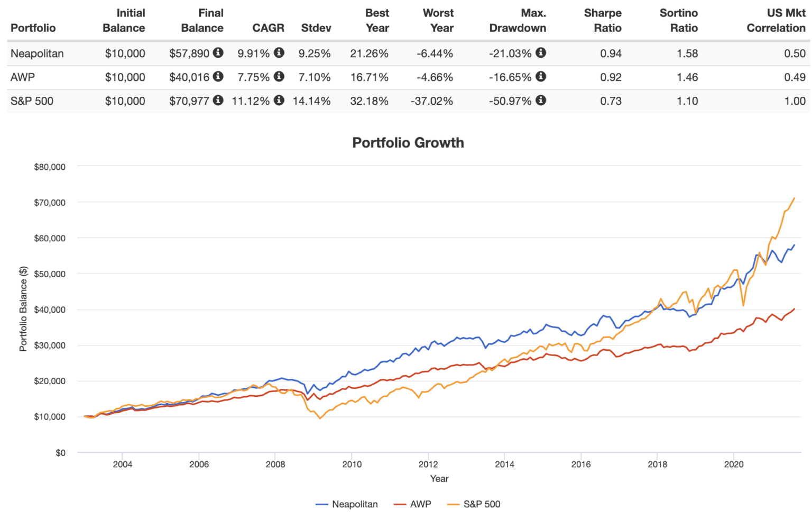This screenshot has width=812, height=518.
Task: Click the info icon beside S&P 500 CAGR
Action: [x=280, y=101]
